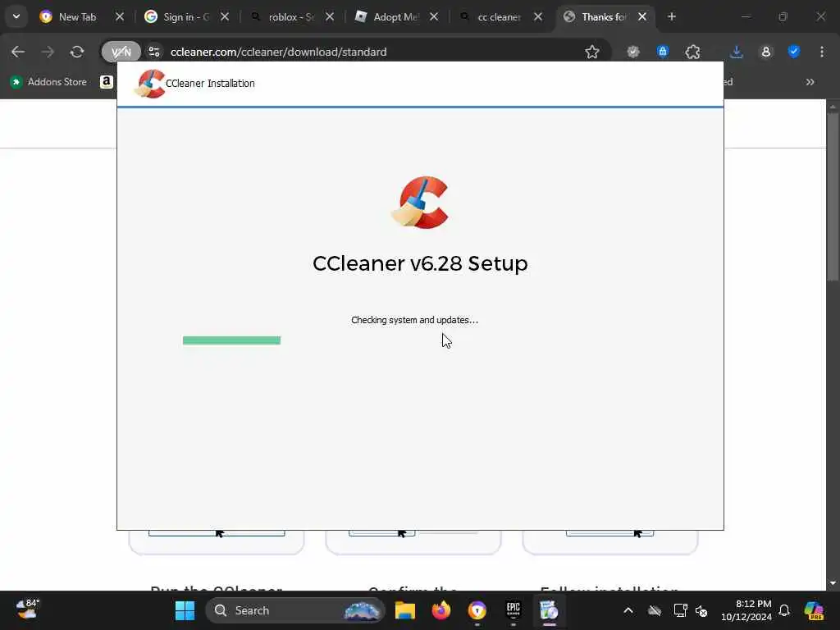Viewport: 840px width, 630px height.
Task: Click the crossed-out cloud tray icon
Action: pyautogui.click(x=655, y=610)
